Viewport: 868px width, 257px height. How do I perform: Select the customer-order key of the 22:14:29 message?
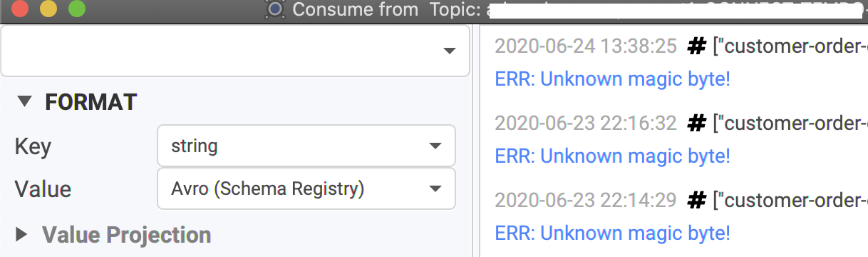click(790, 201)
